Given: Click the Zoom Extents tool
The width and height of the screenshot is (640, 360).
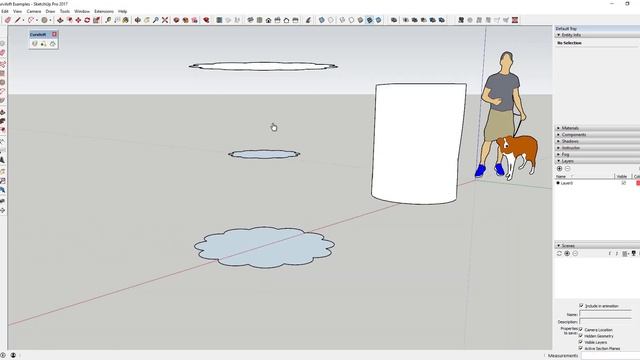Looking at the screenshot, I should point(165,20).
